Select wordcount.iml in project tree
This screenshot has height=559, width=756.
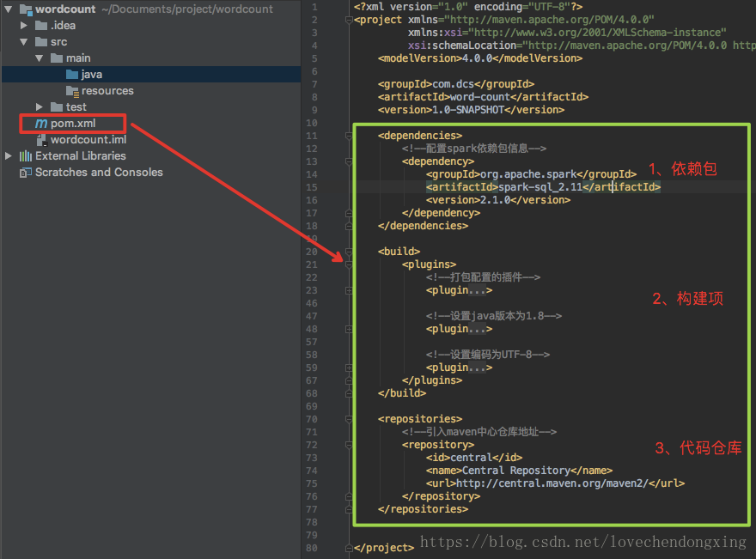coord(88,140)
